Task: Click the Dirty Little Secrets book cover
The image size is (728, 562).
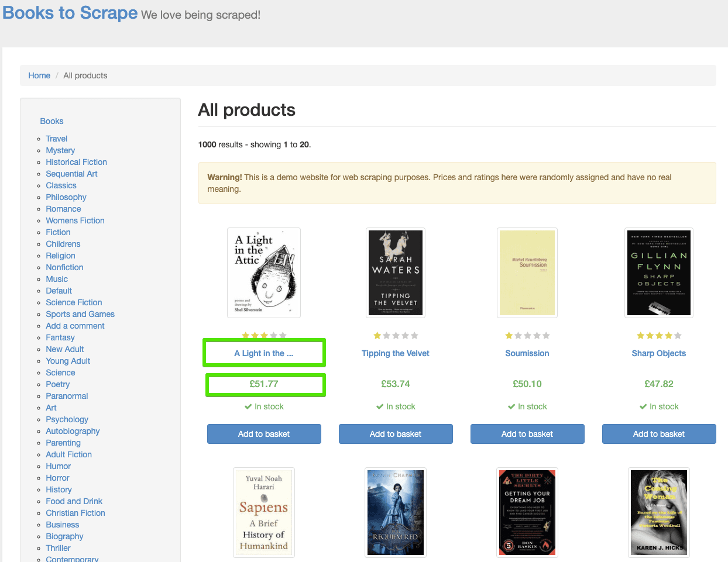Action: coord(527,512)
